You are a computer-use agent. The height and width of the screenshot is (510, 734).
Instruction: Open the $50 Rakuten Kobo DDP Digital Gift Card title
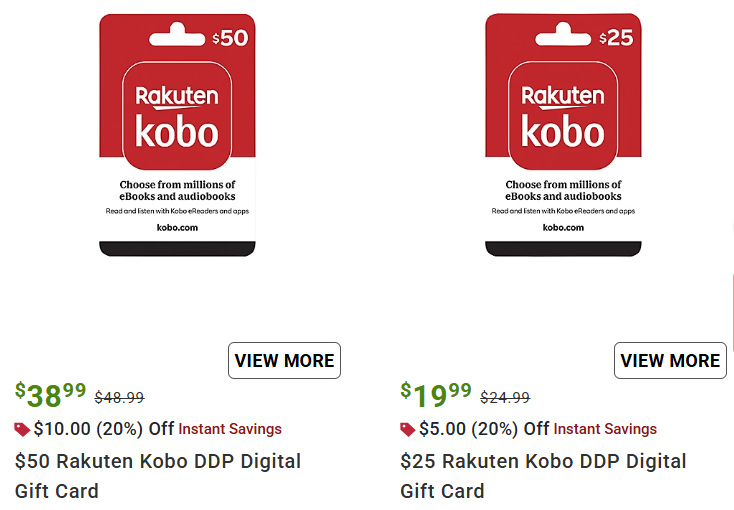157,476
